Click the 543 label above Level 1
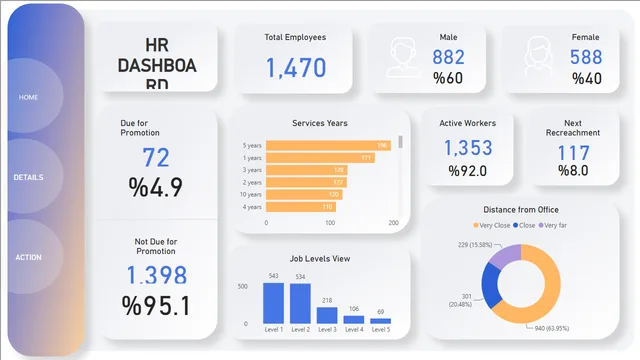The width and height of the screenshot is (640, 360). tap(273, 276)
